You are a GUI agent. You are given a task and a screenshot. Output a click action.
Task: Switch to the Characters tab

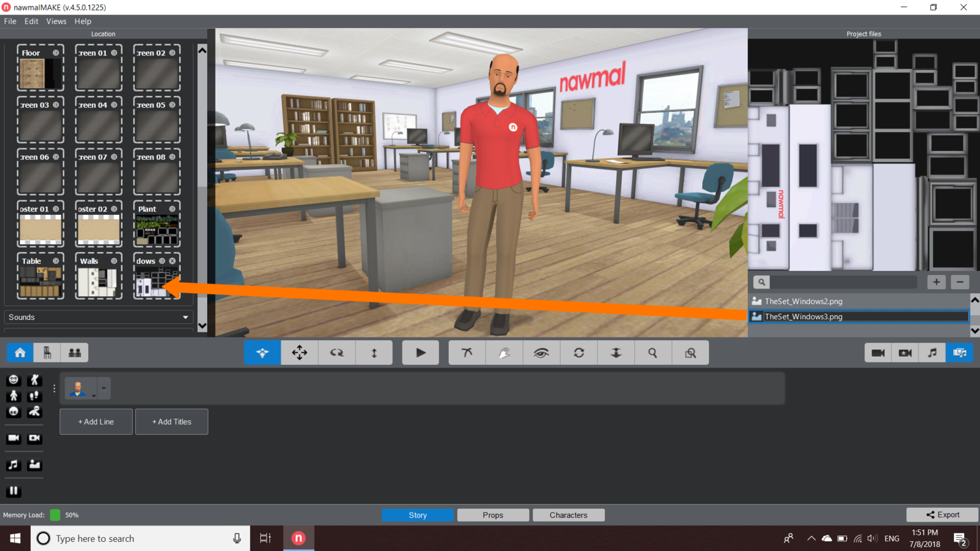click(x=568, y=515)
